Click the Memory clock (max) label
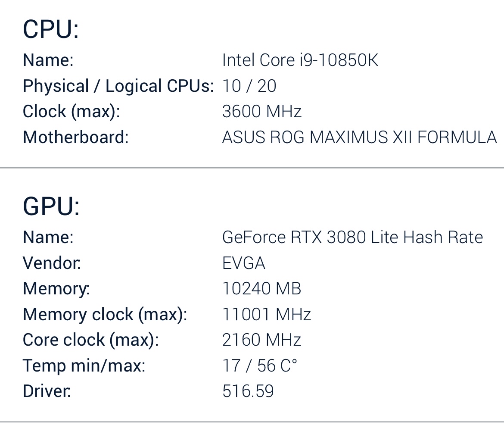The height and width of the screenshot is (428, 504). pos(105,315)
